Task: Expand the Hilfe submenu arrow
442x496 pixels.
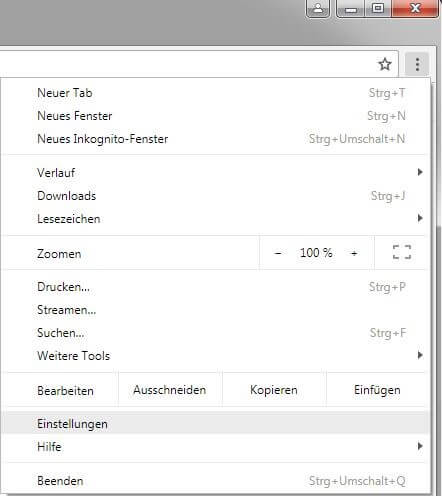Action: [x=420, y=446]
